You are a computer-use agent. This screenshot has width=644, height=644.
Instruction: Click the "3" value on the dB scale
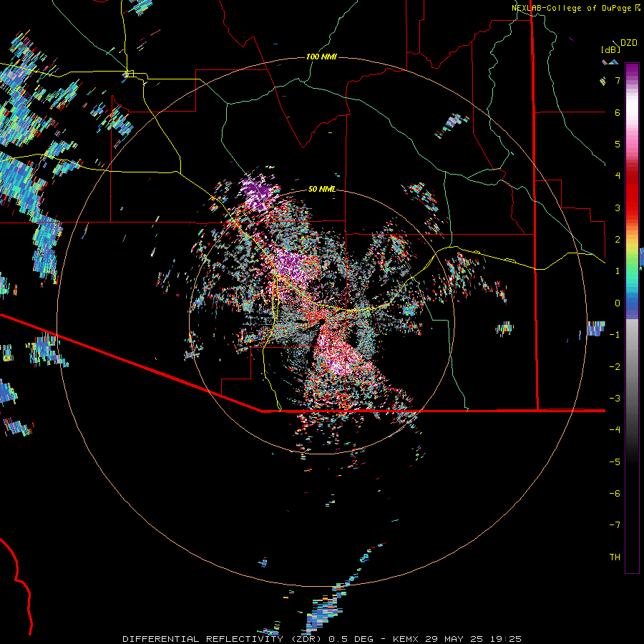pyautogui.click(x=618, y=208)
